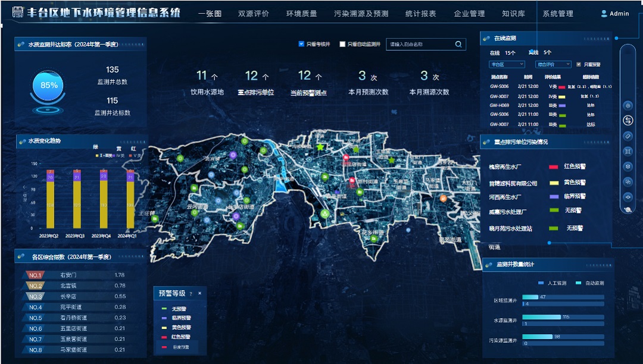Click the search magnifier icon

click(458, 44)
